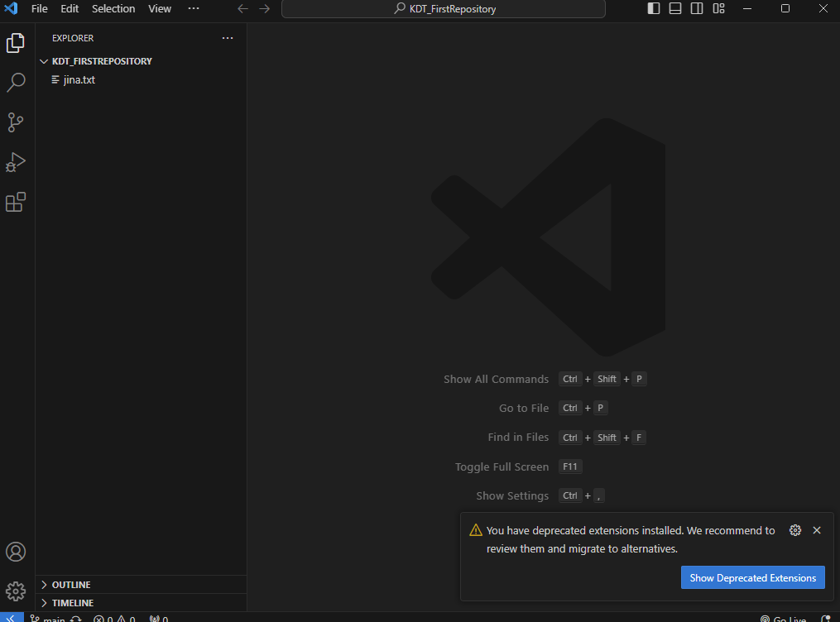Image resolution: width=840 pixels, height=622 pixels.
Task: Open the jina.txt file
Action: click(x=141, y=79)
